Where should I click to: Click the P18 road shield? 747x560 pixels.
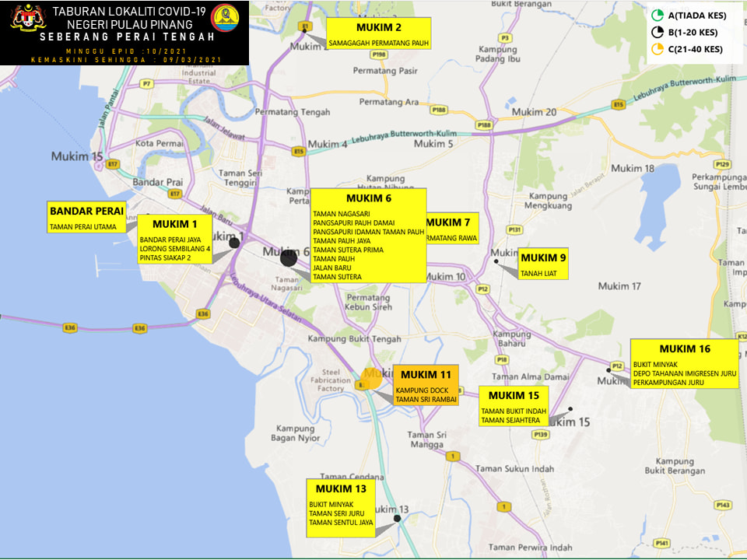502,359
